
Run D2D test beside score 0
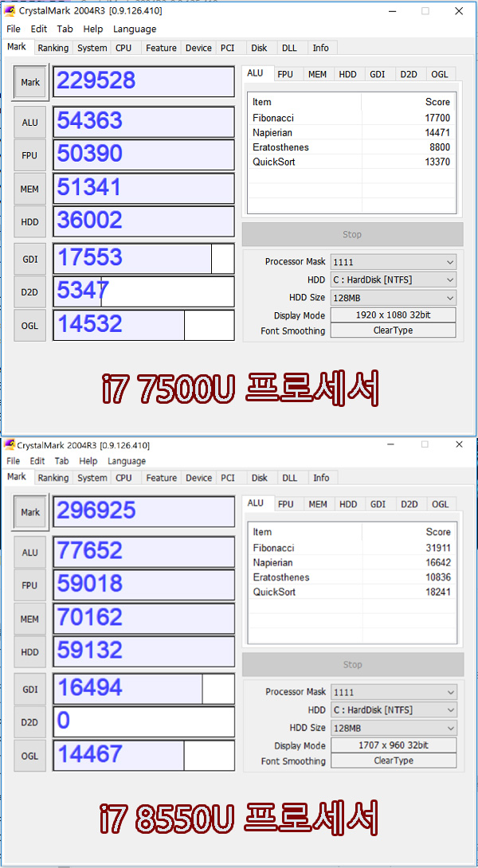coord(30,721)
